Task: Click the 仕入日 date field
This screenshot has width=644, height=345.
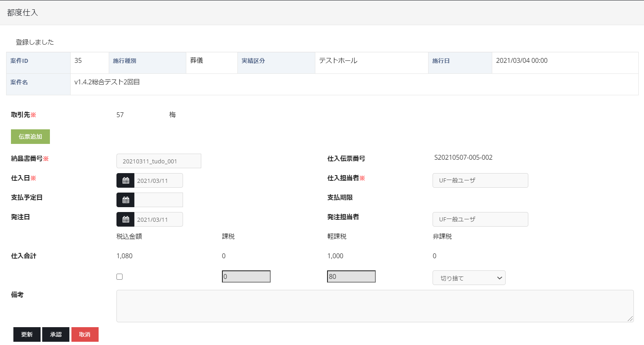Action: pyautogui.click(x=158, y=180)
